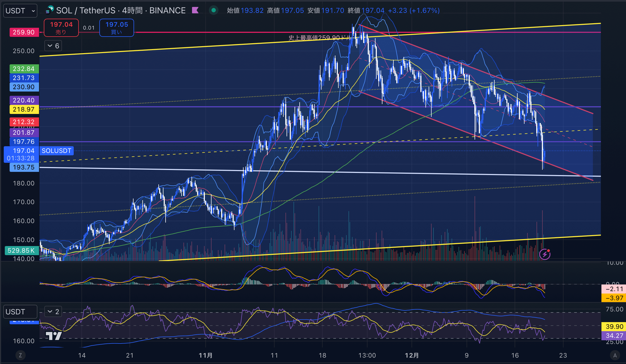Click the 197.05 buy button

tap(117, 28)
